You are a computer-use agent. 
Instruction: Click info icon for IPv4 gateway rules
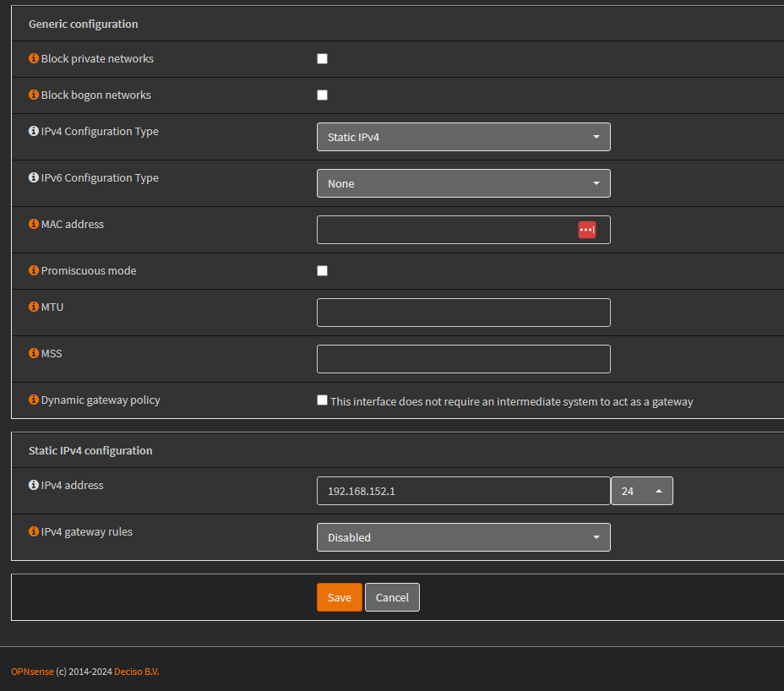tap(34, 531)
